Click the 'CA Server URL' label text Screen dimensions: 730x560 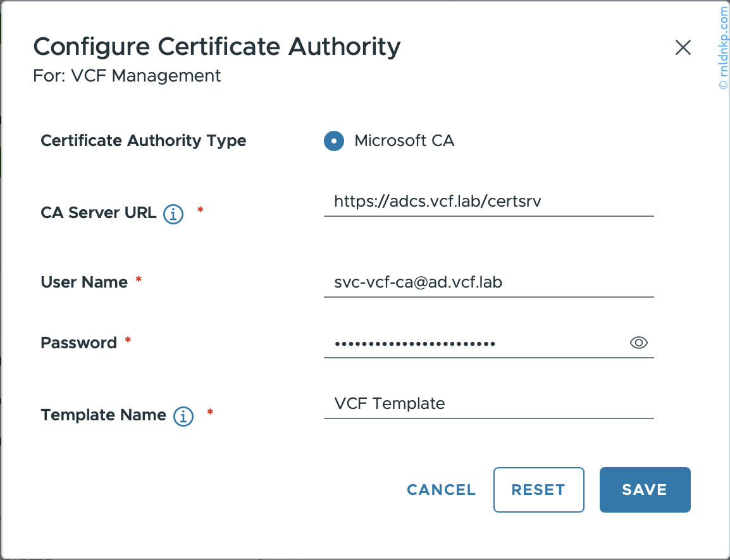click(98, 213)
